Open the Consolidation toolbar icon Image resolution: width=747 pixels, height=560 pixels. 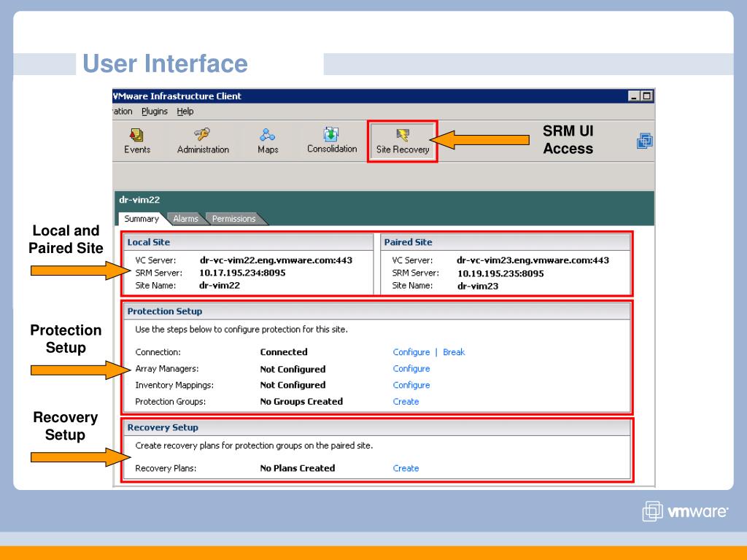[x=332, y=140]
